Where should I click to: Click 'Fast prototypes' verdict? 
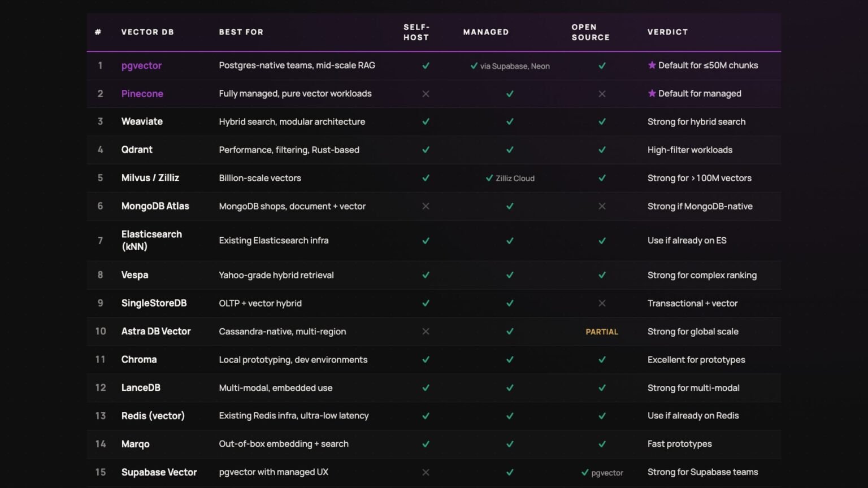click(680, 444)
